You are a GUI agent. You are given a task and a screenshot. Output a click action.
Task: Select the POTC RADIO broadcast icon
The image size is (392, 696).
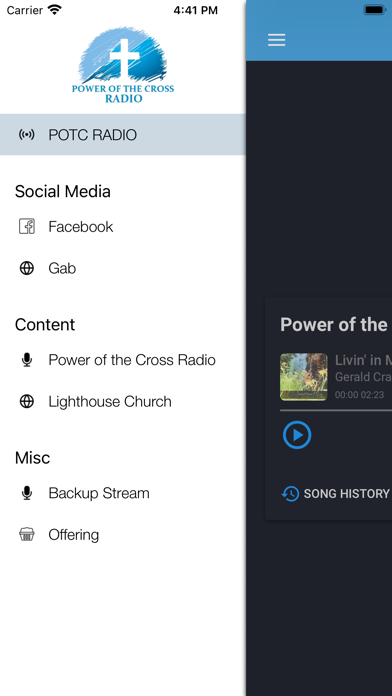pos(27,134)
